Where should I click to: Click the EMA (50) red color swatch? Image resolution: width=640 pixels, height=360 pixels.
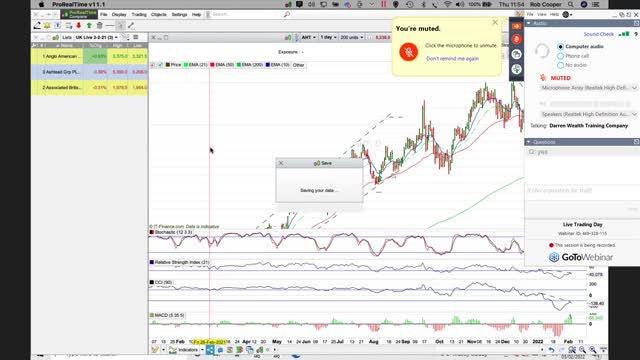click(212, 65)
